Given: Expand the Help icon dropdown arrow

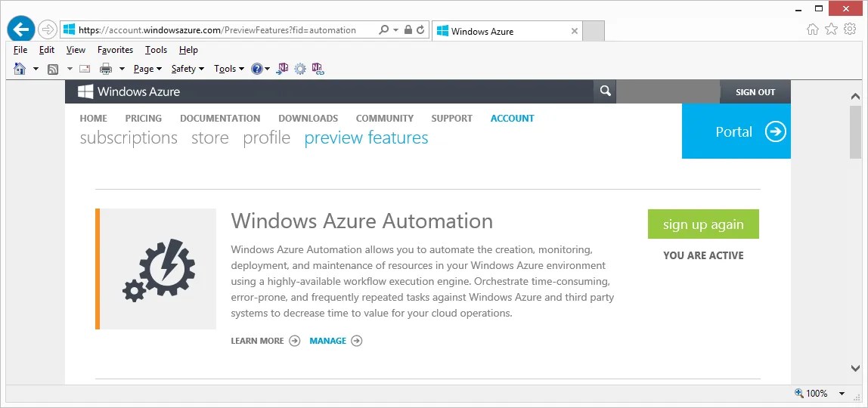Looking at the screenshot, I should pos(268,69).
